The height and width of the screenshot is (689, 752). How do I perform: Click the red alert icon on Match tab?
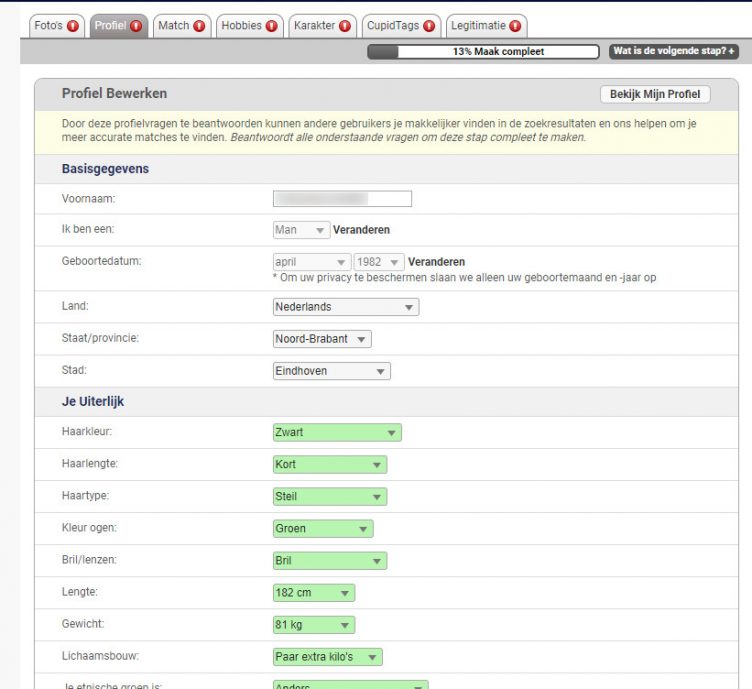[199, 26]
